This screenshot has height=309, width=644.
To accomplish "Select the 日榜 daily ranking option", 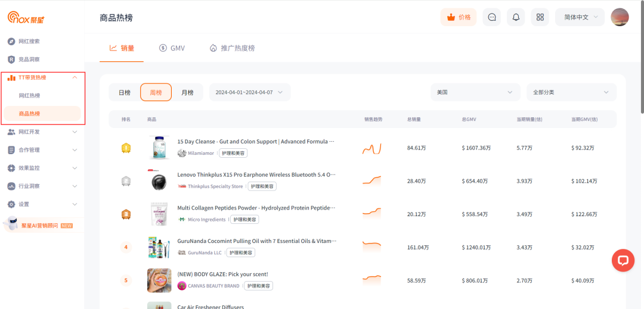I will (125, 93).
